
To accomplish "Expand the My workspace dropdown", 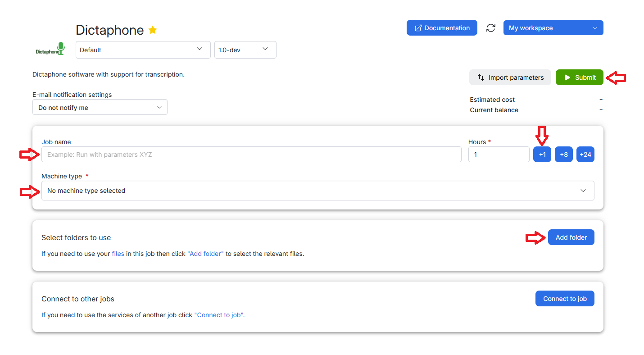I will (x=553, y=28).
